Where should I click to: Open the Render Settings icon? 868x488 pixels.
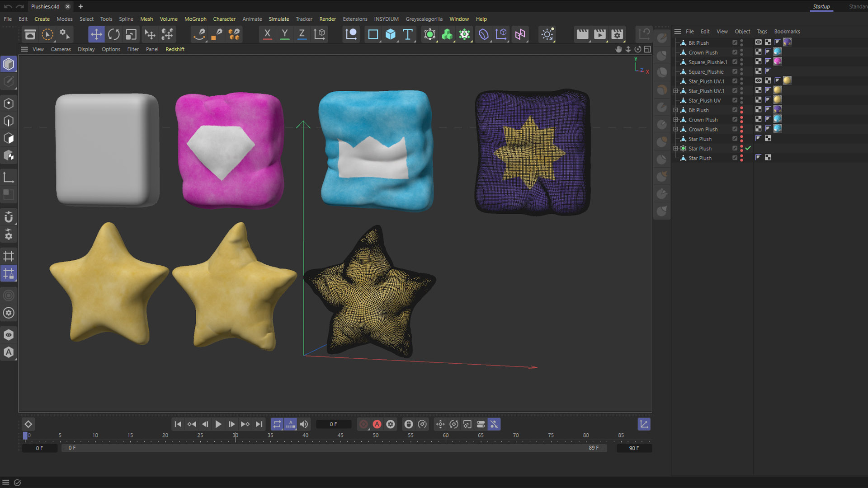pos(617,34)
